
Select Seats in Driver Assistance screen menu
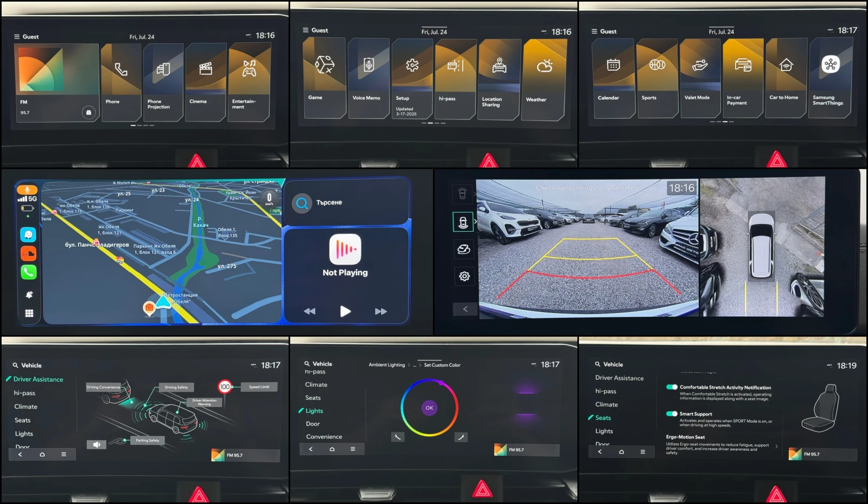click(22, 420)
